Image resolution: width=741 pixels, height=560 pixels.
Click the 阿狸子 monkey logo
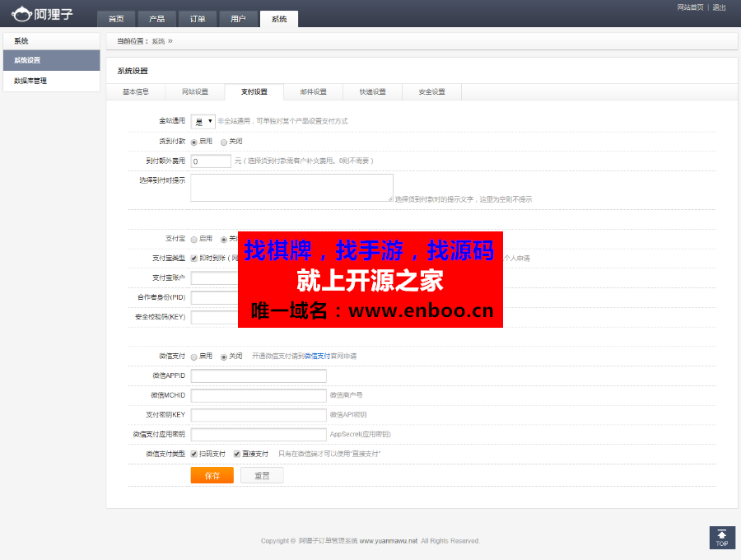(x=42, y=14)
